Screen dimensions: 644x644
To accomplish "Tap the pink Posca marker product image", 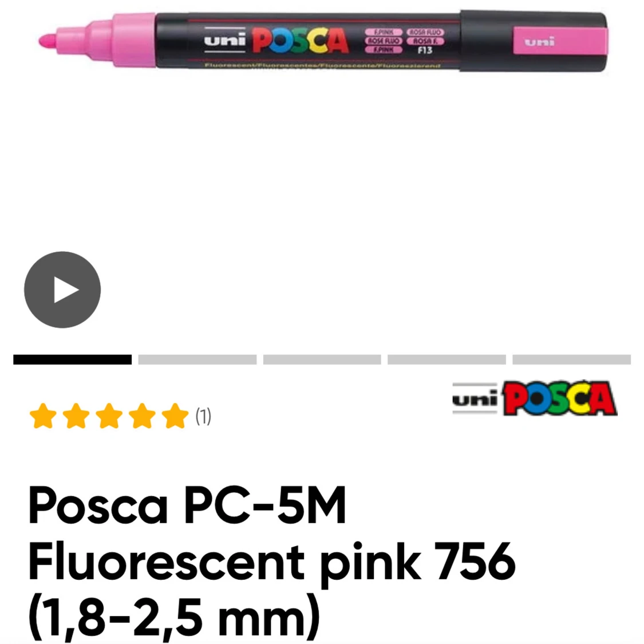I will coord(323,41).
